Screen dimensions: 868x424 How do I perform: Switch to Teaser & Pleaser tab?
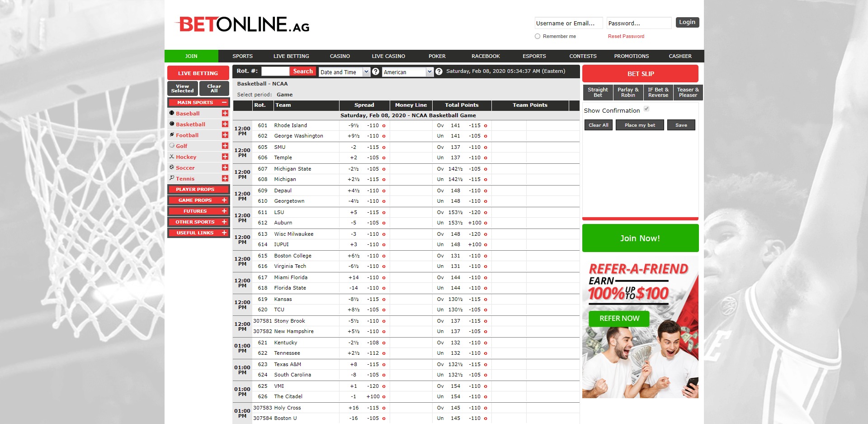click(x=688, y=92)
